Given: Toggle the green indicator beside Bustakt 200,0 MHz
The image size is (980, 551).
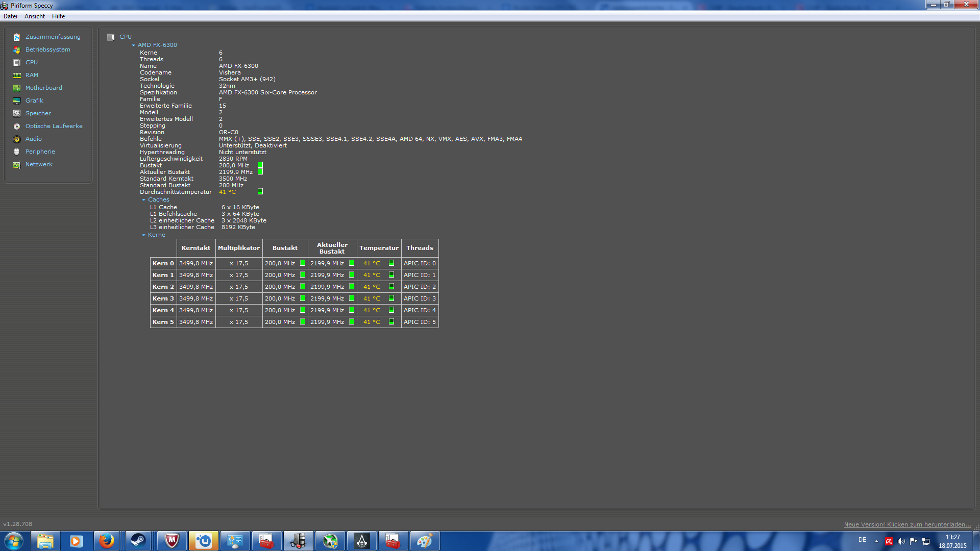Looking at the screenshot, I should pyautogui.click(x=260, y=165).
